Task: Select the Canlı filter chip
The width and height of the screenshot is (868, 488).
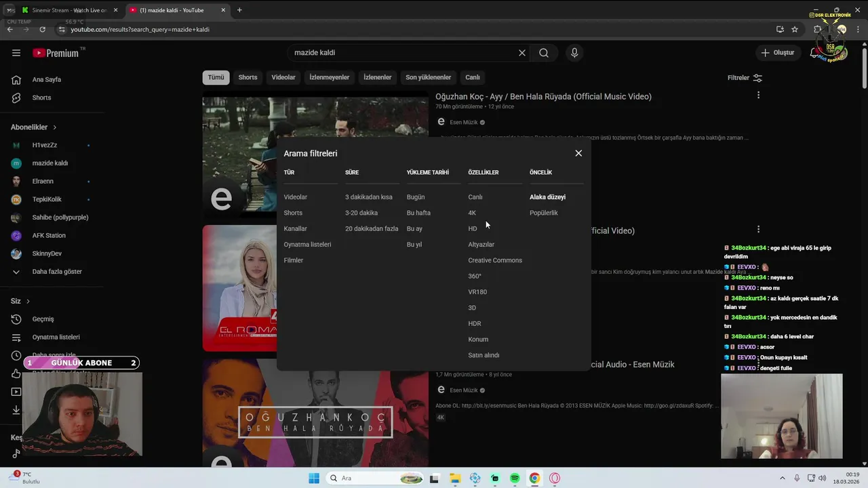Action: click(x=473, y=77)
